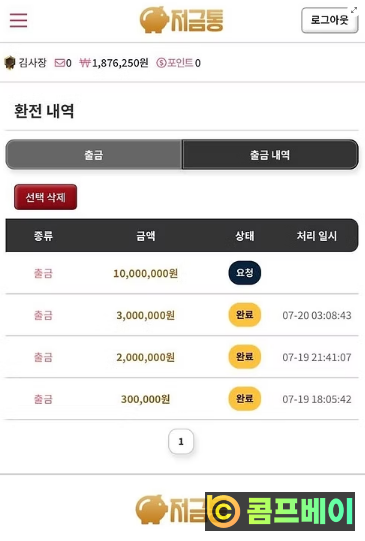Click the 완료 badge for 3,000,000원
Viewport: 365px width, 541px height.
pyautogui.click(x=245, y=315)
